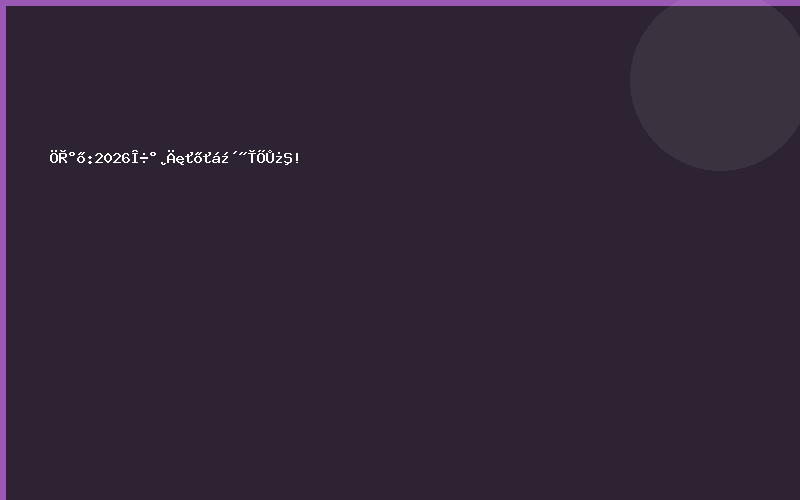Click the Ř character near the text start
The width and height of the screenshot is (800, 500).
[63, 157]
